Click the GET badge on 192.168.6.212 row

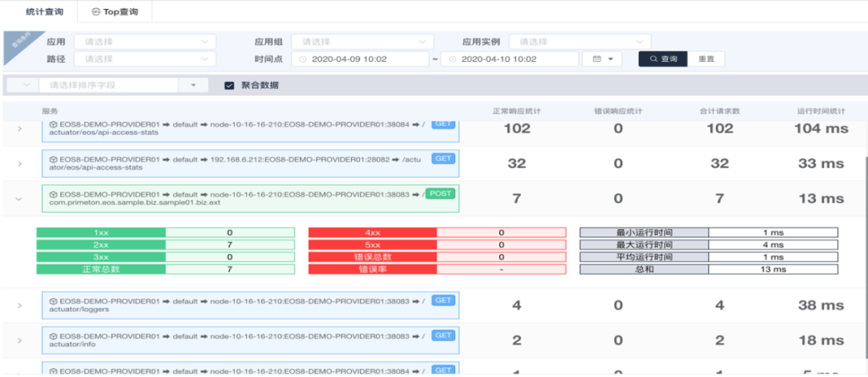tap(443, 159)
